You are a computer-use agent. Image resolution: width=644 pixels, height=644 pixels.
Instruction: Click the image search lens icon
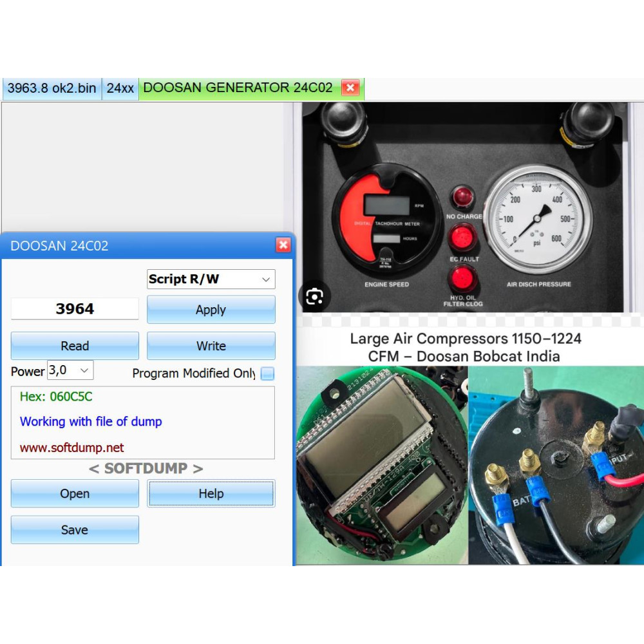tap(315, 296)
